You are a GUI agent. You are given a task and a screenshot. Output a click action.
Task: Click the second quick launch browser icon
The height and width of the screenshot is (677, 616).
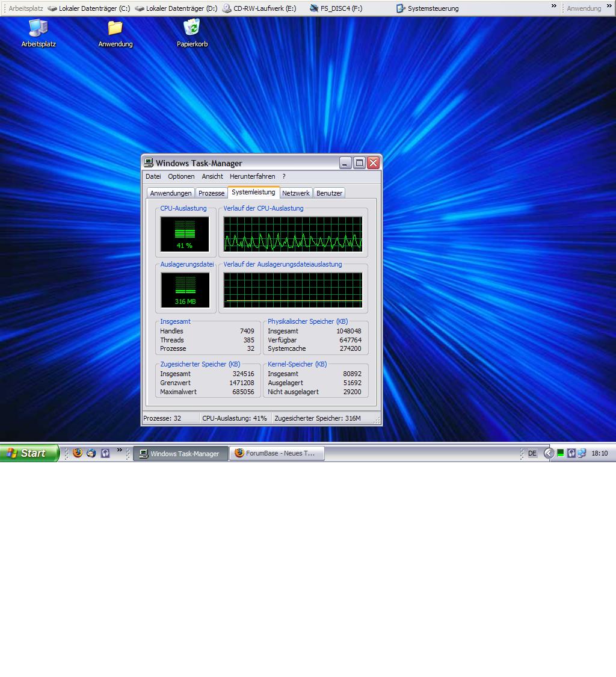[91, 453]
